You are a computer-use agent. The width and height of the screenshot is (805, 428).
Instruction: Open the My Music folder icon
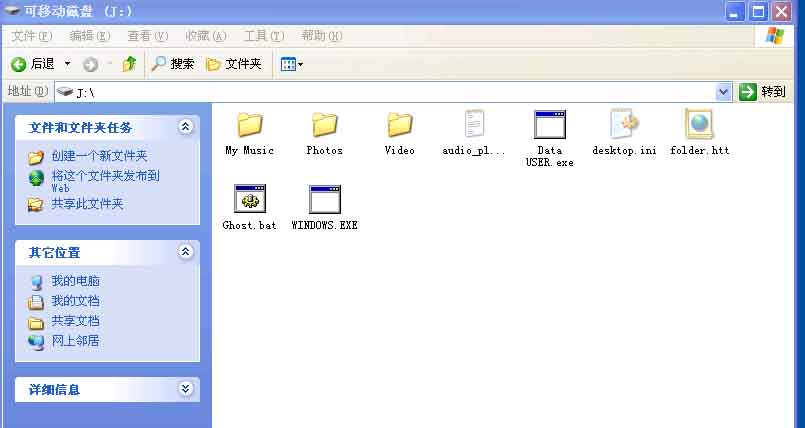pyautogui.click(x=250, y=125)
